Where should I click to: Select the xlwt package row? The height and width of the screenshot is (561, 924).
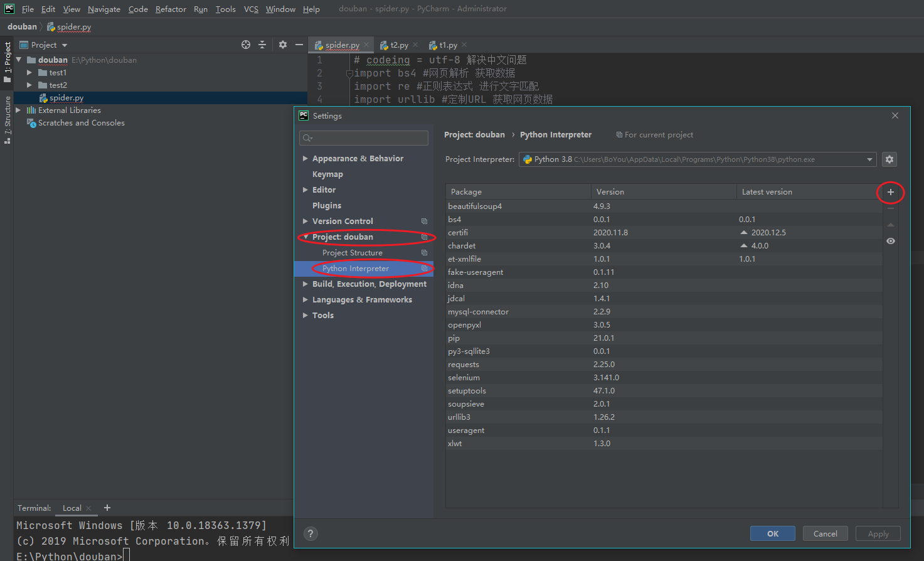pos(664,444)
